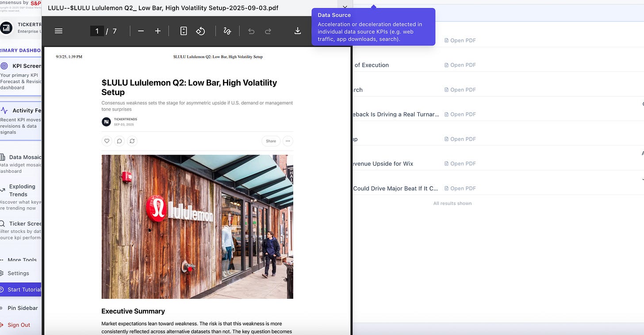Download the LULU PDF
This screenshot has width=644, height=335.
pyautogui.click(x=298, y=31)
